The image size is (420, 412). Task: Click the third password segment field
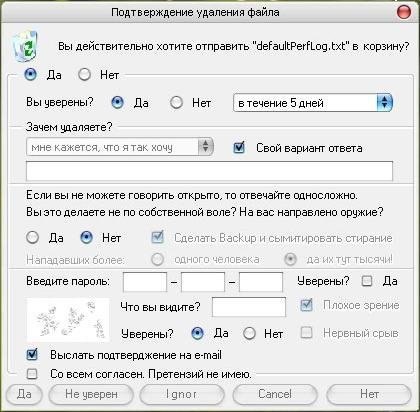tap(261, 282)
